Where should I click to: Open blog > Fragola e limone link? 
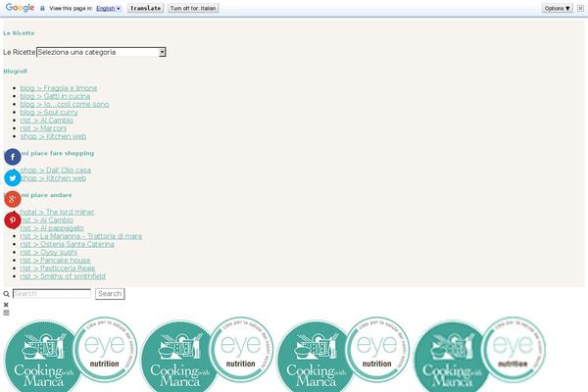point(59,88)
